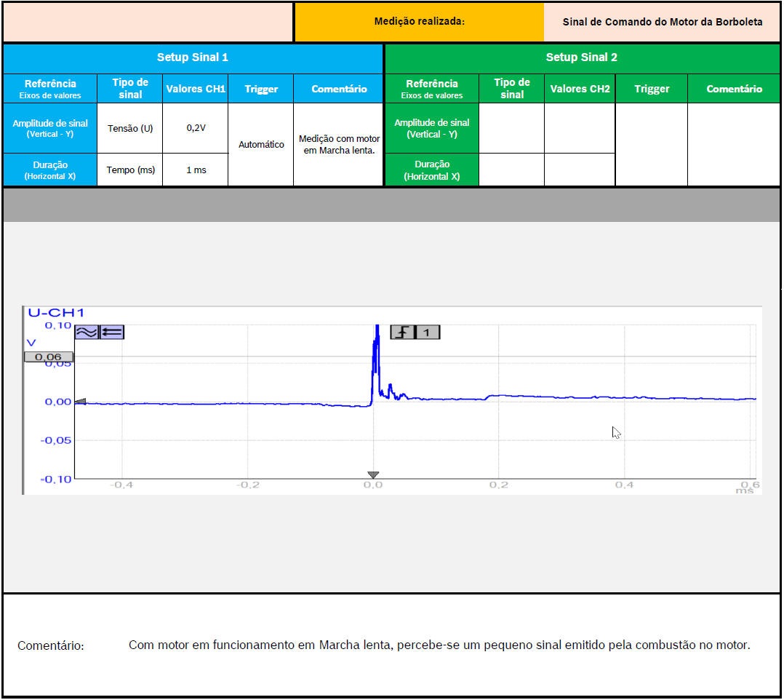784x700 pixels.
Task: Click the trigger channel 1 button
Action: [x=428, y=333]
